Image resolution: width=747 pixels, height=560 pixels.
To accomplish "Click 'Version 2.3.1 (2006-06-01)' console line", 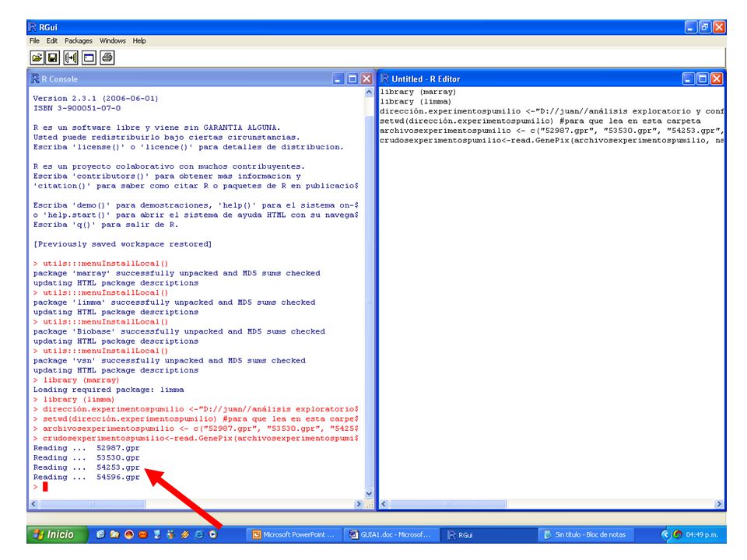I will click(x=95, y=99).
